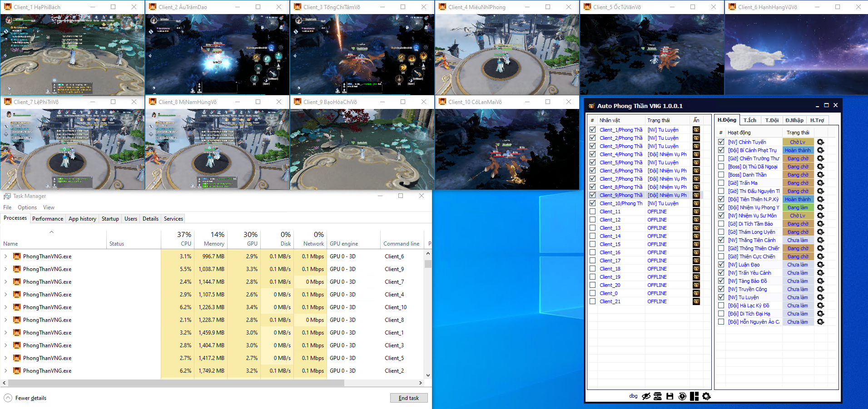Enable [Đội] Hà Lạc Kỳ Đồ checkbox
Viewport: 868px width, 409px height.
point(721,306)
